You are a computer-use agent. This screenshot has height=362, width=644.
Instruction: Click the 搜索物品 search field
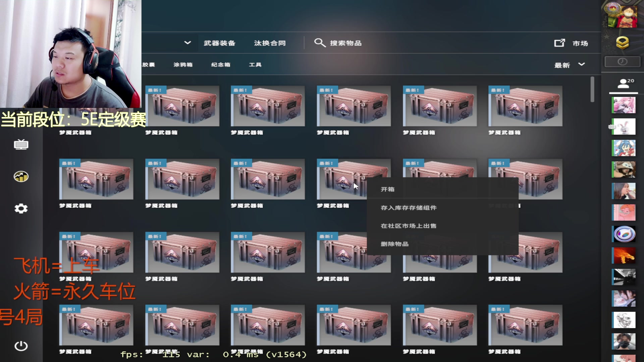pos(346,43)
